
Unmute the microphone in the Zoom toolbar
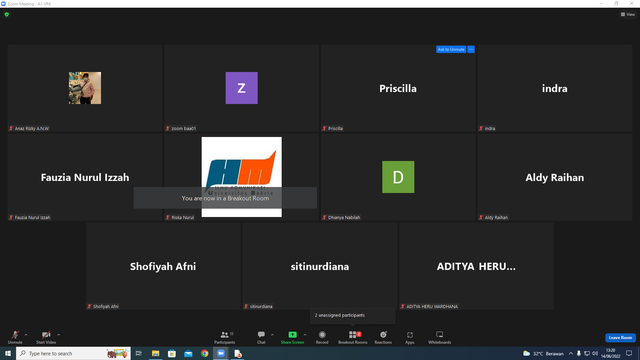point(15,337)
